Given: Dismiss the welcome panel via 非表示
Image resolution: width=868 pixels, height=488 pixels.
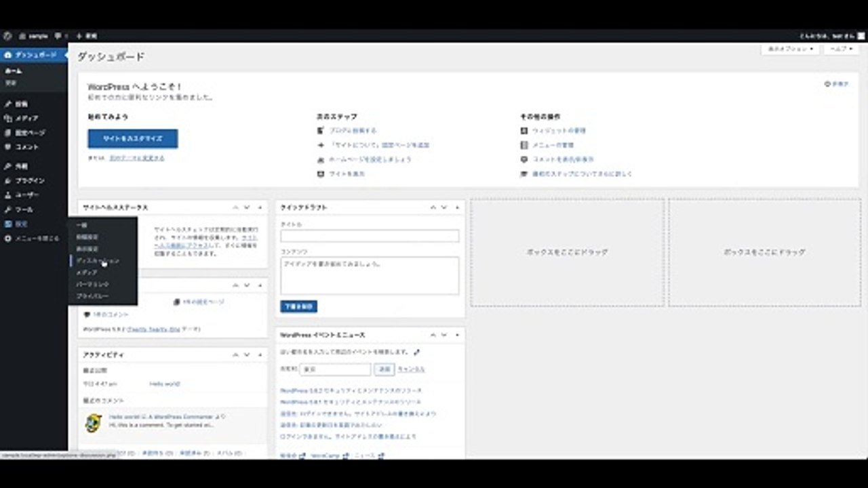Looking at the screenshot, I should tap(836, 84).
